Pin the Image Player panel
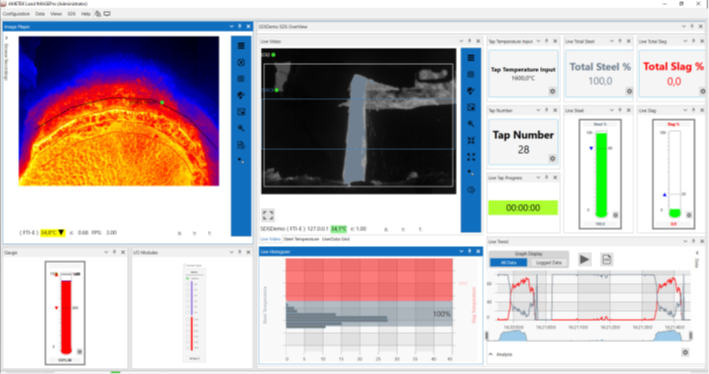The height and width of the screenshot is (374, 709). click(240, 27)
